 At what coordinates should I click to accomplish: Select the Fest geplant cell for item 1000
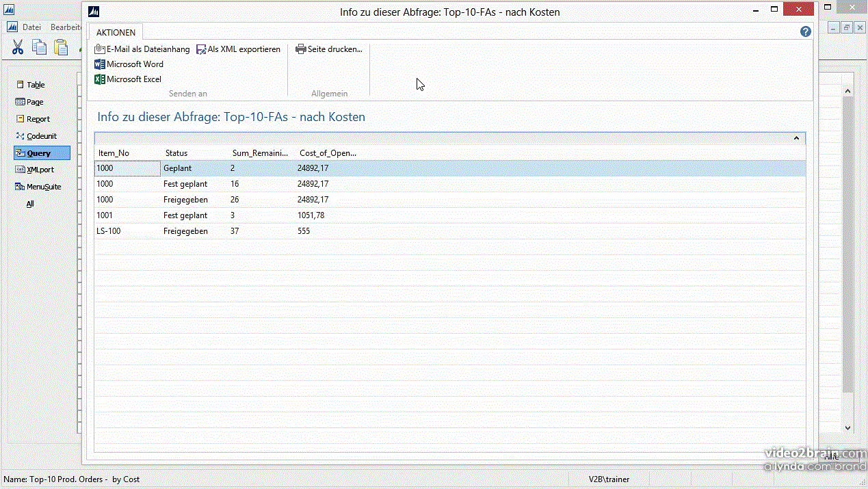pos(195,184)
